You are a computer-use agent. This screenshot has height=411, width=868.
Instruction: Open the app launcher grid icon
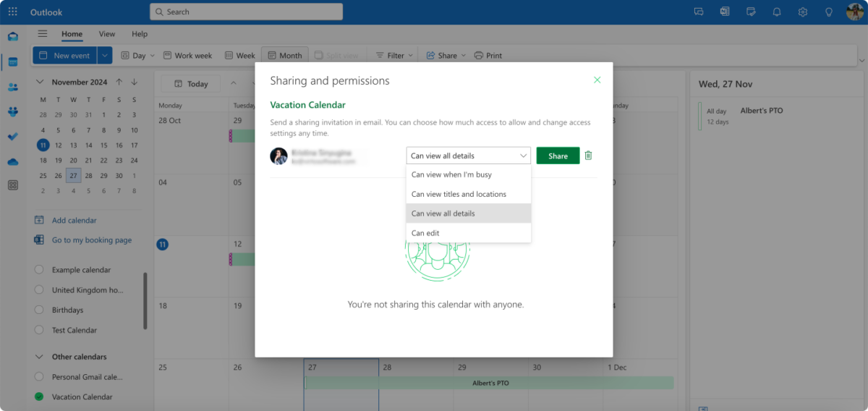12,12
